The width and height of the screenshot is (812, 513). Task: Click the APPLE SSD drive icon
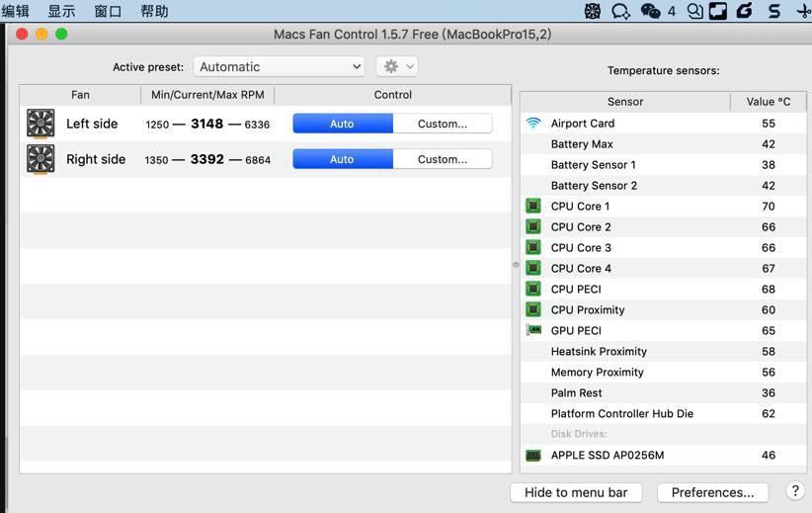click(x=532, y=455)
